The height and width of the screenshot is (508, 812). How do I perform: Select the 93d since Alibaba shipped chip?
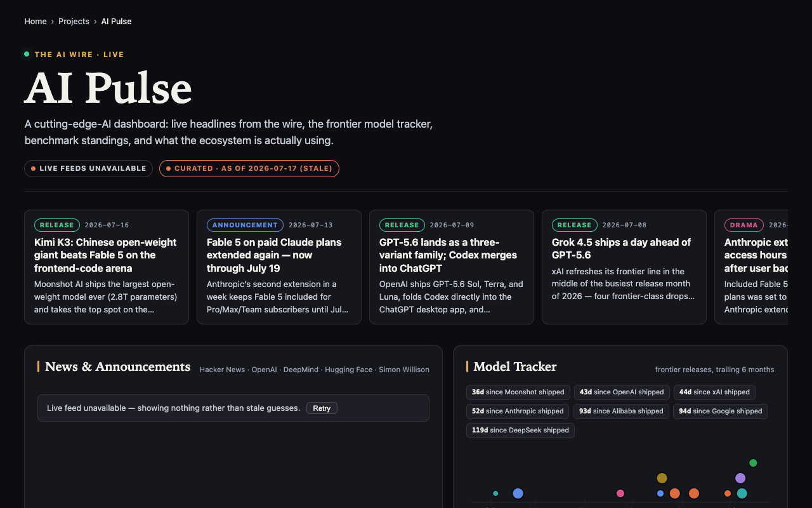621,411
